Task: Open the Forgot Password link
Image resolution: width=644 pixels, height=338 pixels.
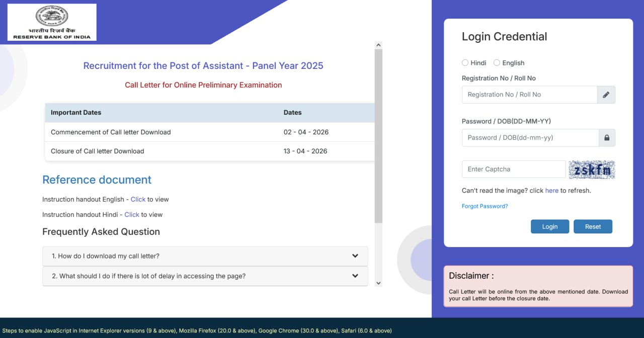Action: click(x=485, y=206)
